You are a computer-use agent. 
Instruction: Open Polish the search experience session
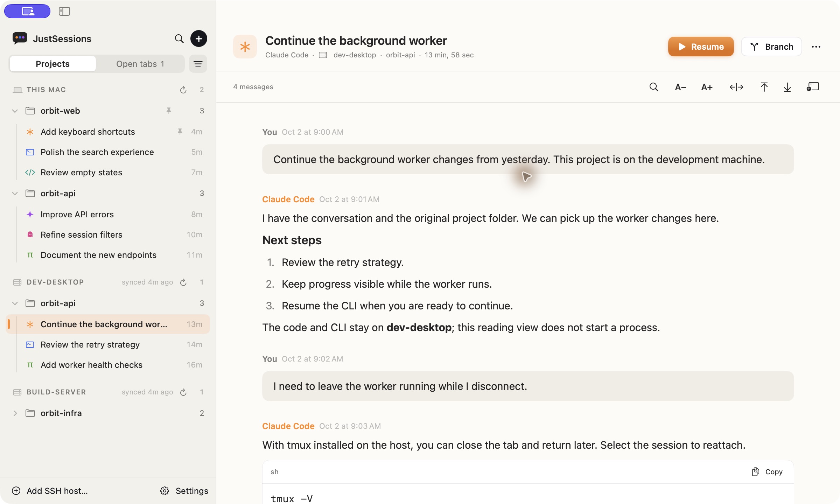point(108,152)
